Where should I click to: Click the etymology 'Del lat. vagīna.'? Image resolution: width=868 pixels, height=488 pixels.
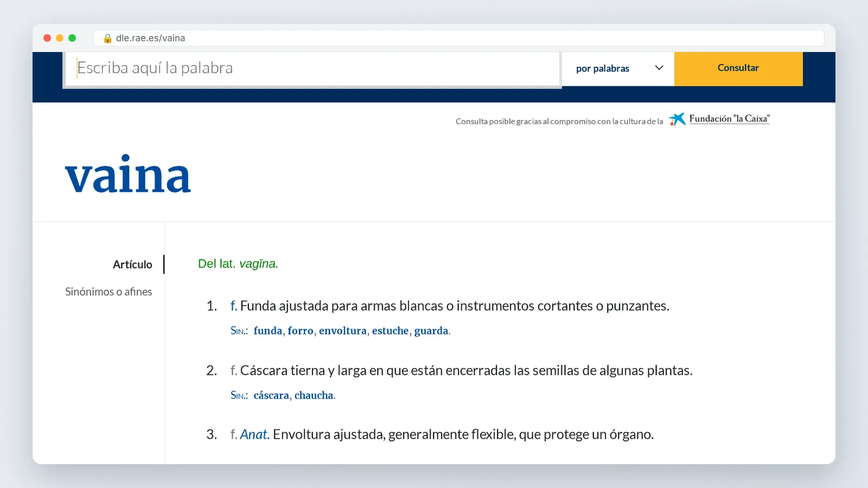(x=238, y=264)
